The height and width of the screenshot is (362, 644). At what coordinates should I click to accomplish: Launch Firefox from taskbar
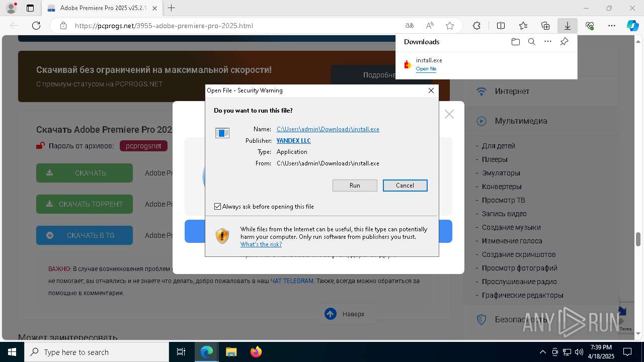(x=256, y=352)
